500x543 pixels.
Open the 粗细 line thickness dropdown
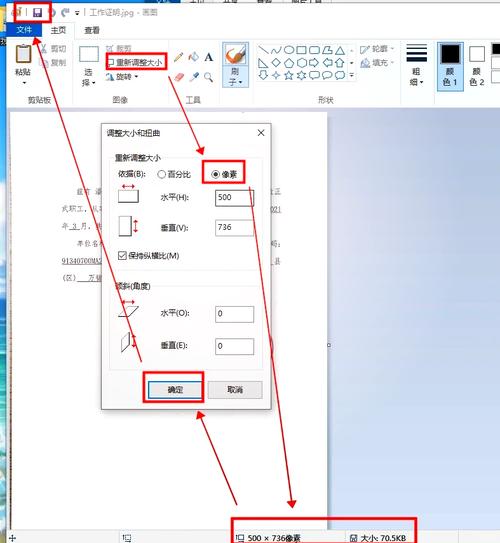click(417, 65)
